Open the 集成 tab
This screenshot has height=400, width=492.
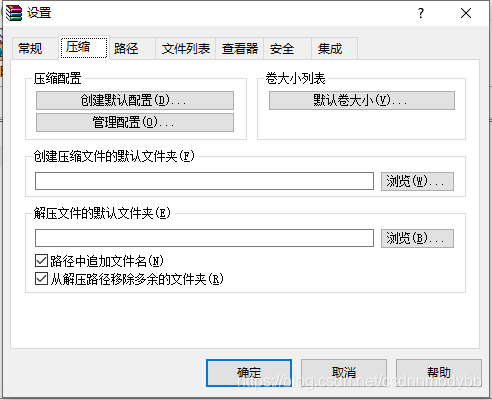click(x=334, y=49)
